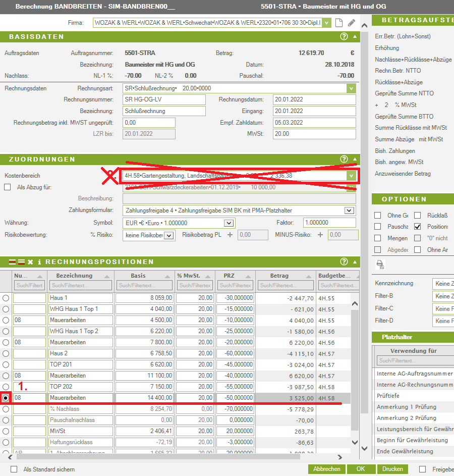Open the Rechnungsart dropdown
The height and width of the screenshot is (476, 454).
pos(352,88)
